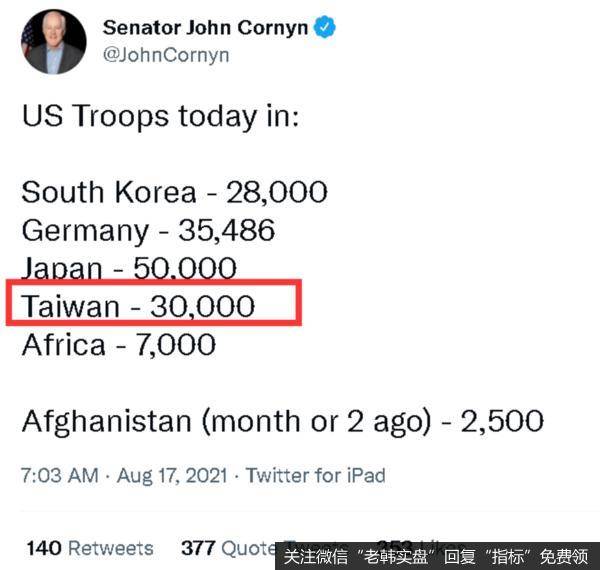Screen dimensions: 600x570
Task: Click the 140 retweet count number
Action: coord(44,548)
